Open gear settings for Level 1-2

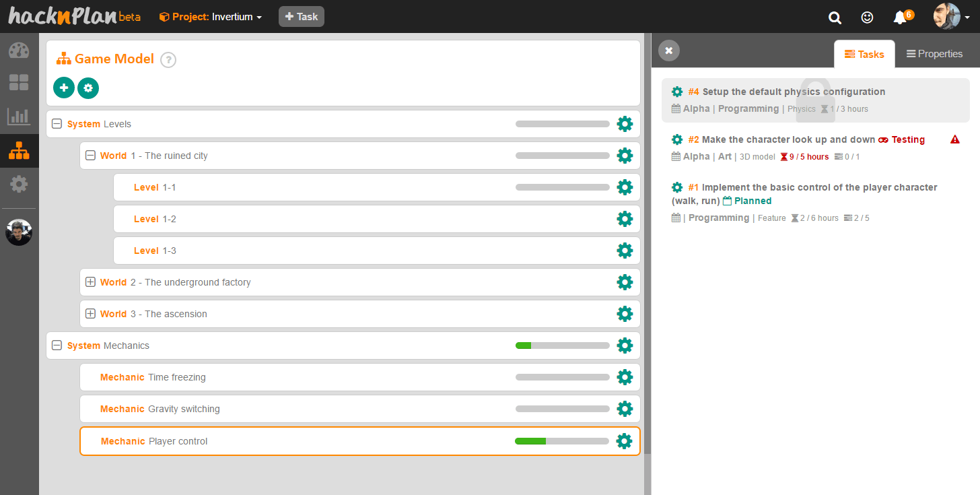625,219
